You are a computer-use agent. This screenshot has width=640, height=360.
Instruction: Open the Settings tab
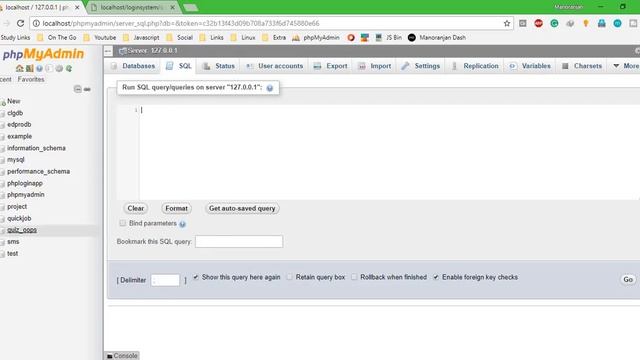pos(421,66)
